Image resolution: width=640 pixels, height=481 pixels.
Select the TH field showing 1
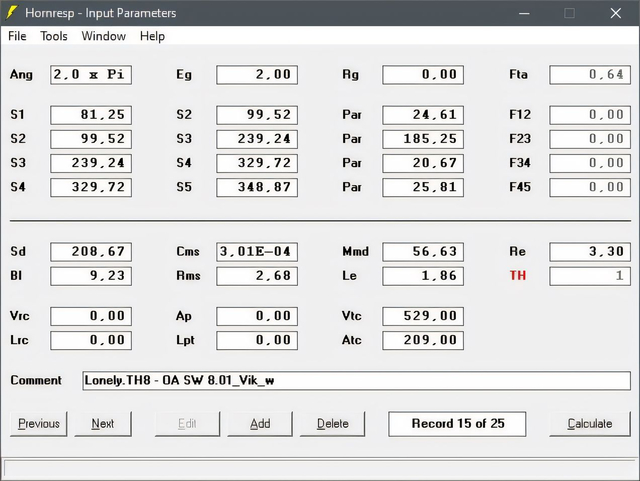(590, 276)
